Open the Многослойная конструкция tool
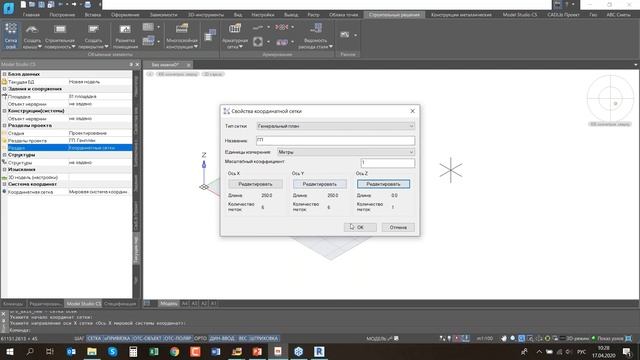The width and height of the screenshot is (640, 360). pos(182,36)
